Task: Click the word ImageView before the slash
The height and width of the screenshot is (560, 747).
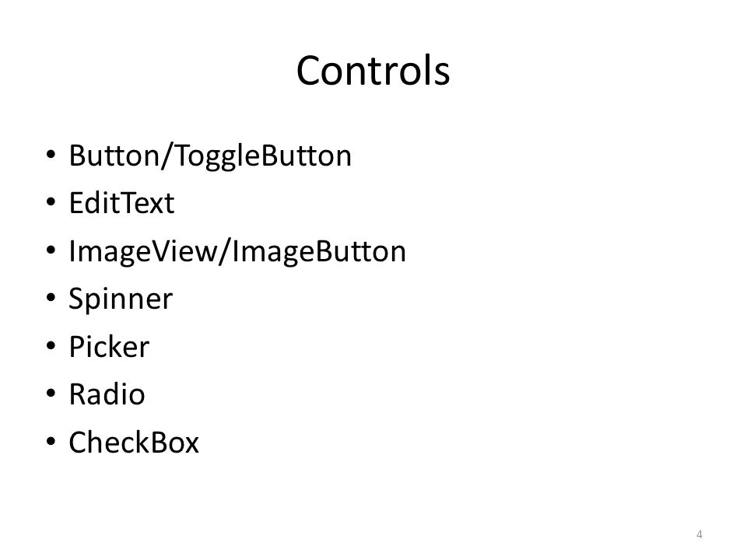Action: click(x=143, y=251)
